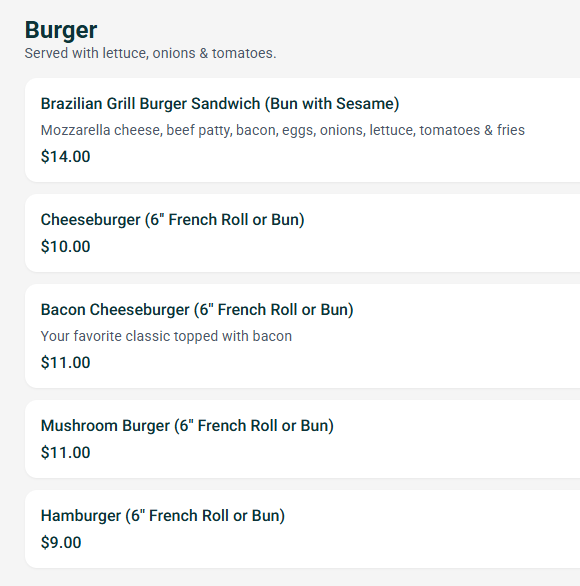Click the Mozzarella cheese ingredients description
The width and height of the screenshot is (580, 586).
[x=283, y=130]
